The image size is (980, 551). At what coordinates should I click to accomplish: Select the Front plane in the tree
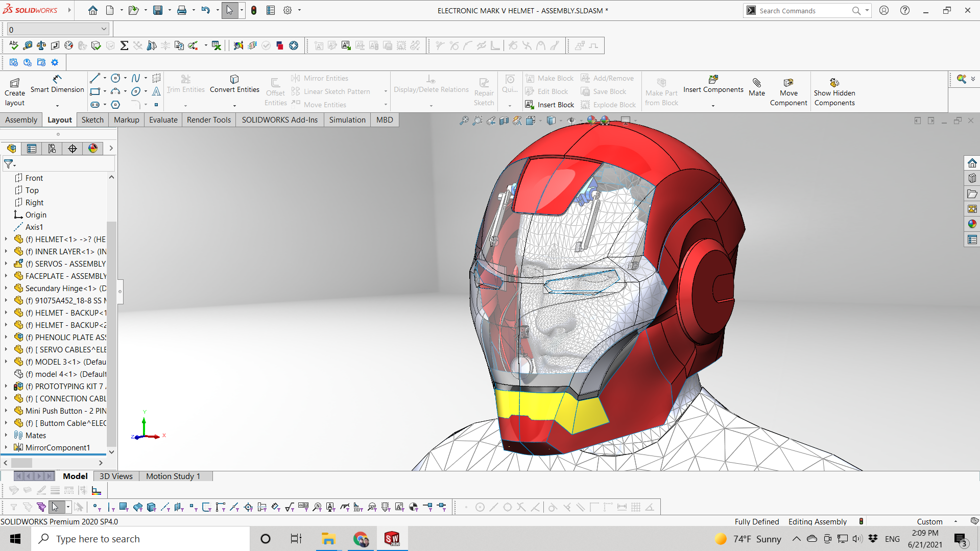[34, 178]
